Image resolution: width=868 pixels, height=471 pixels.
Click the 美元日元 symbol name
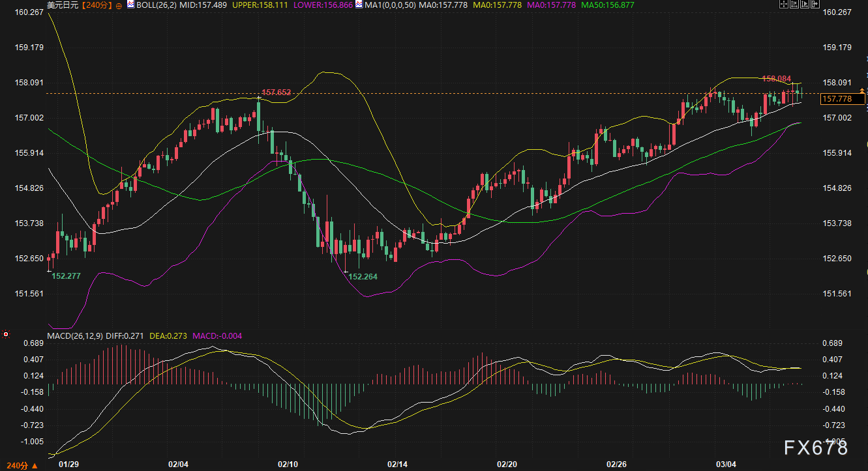[x=62, y=5]
